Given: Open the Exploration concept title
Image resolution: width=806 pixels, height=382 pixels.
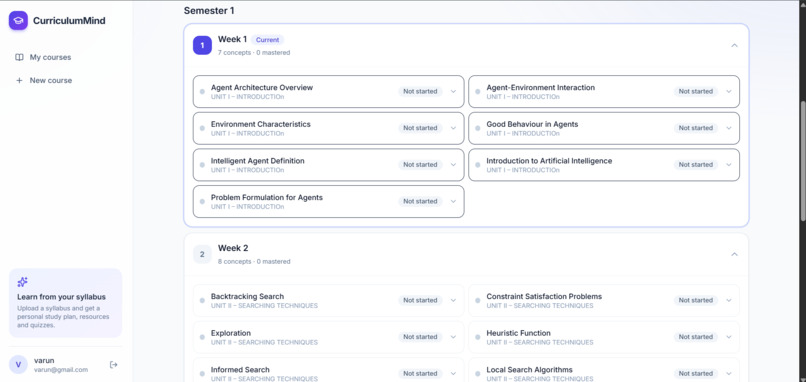Looking at the screenshot, I should pos(231,333).
